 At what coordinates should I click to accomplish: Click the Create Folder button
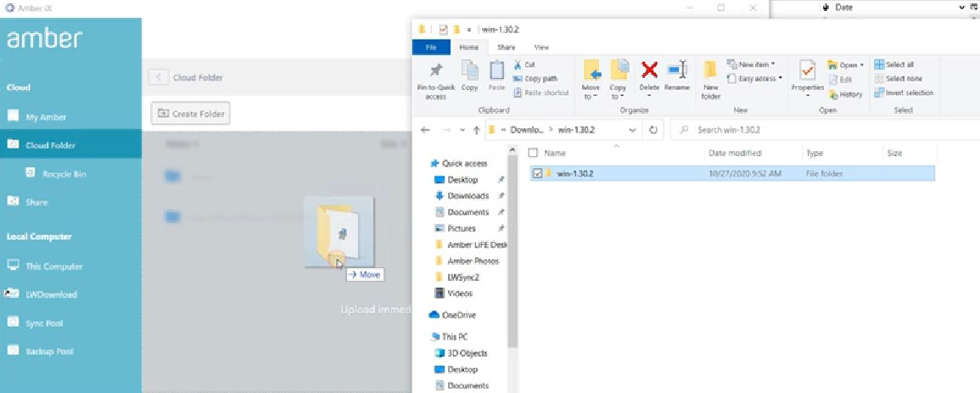(191, 114)
